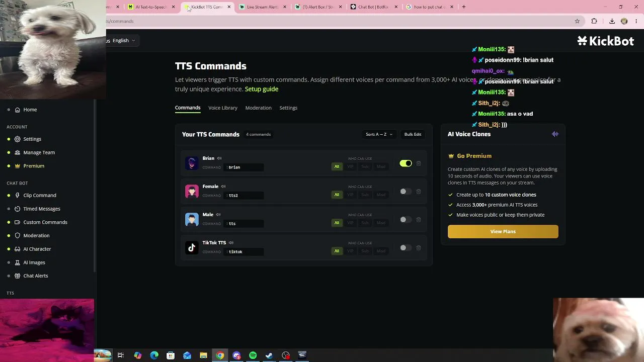Open Chat Alerts in the sidebar

click(36, 276)
